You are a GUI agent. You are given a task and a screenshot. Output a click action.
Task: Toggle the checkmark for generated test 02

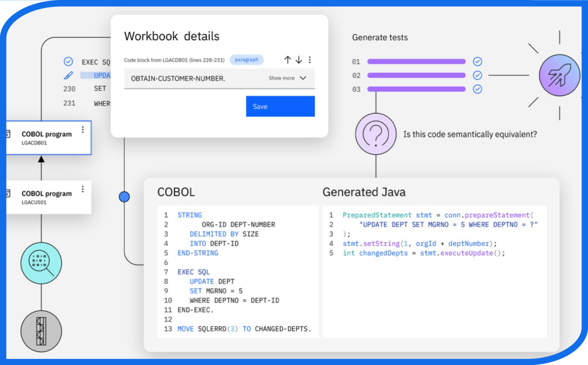477,75
